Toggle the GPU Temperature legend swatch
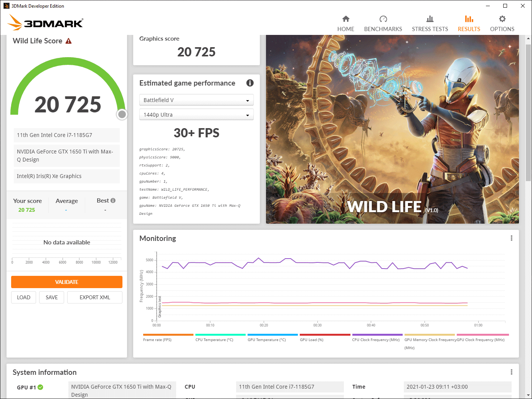The width and height of the screenshot is (532, 399). pyautogui.click(x=273, y=335)
